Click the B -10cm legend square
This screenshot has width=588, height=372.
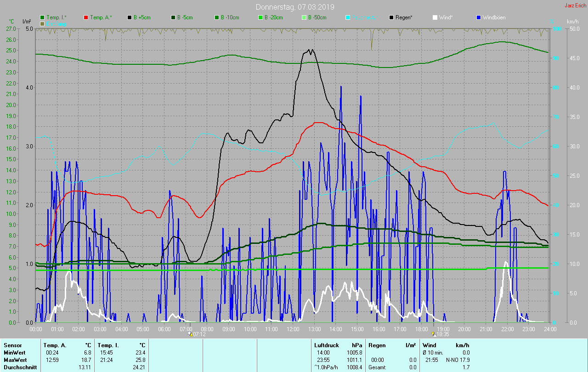pyautogui.click(x=217, y=17)
